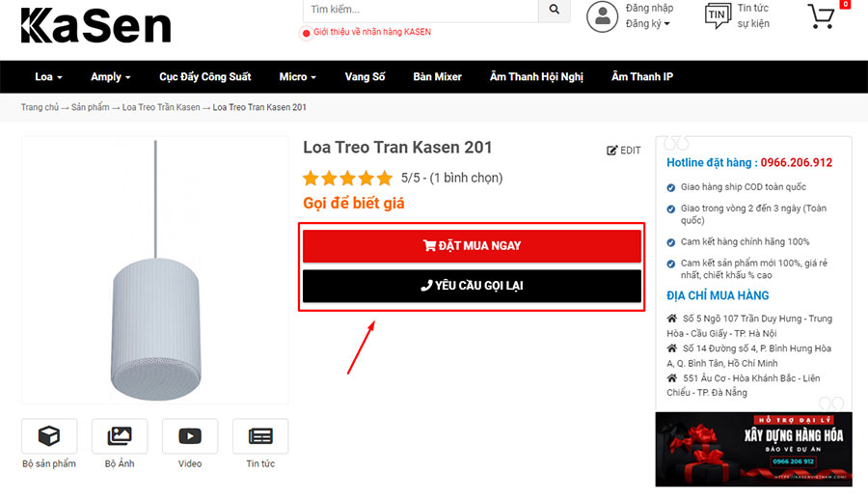Expand the Amply dropdown menu
Image resolution: width=868 pixels, height=501 pixels.
pyautogui.click(x=111, y=77)
